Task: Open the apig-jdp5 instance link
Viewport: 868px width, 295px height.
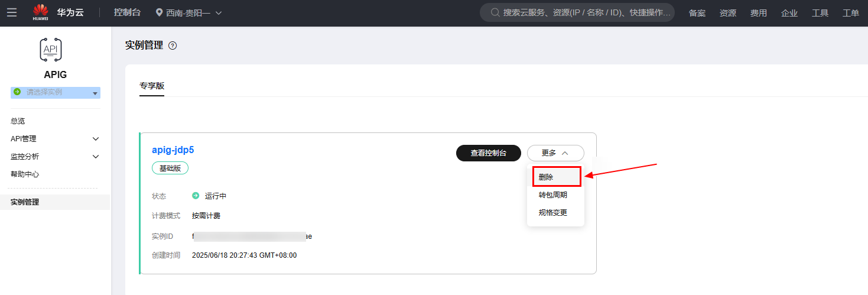Action: [173, 150]
